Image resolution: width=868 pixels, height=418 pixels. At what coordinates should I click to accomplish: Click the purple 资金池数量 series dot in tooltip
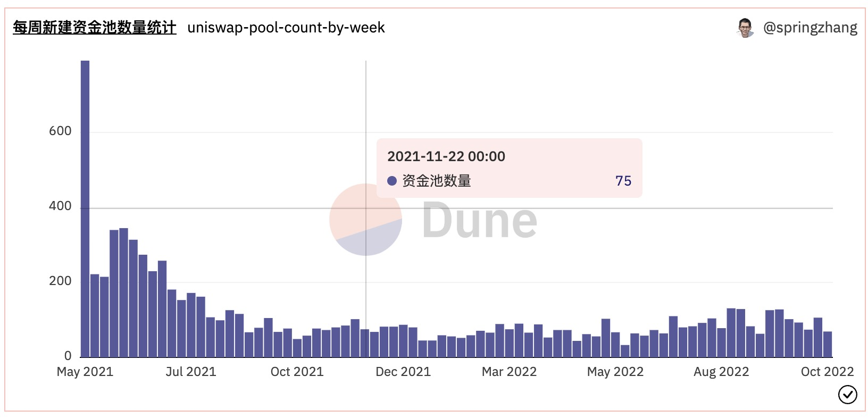pos(392,181)
